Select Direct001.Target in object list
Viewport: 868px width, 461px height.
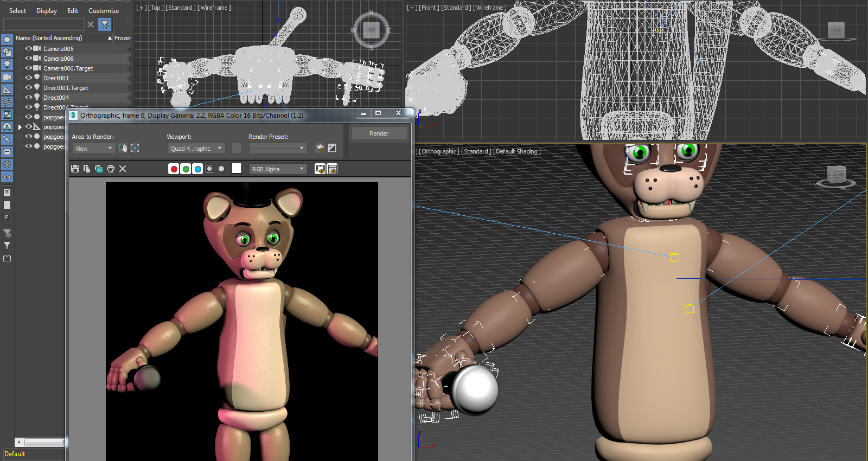66,88
